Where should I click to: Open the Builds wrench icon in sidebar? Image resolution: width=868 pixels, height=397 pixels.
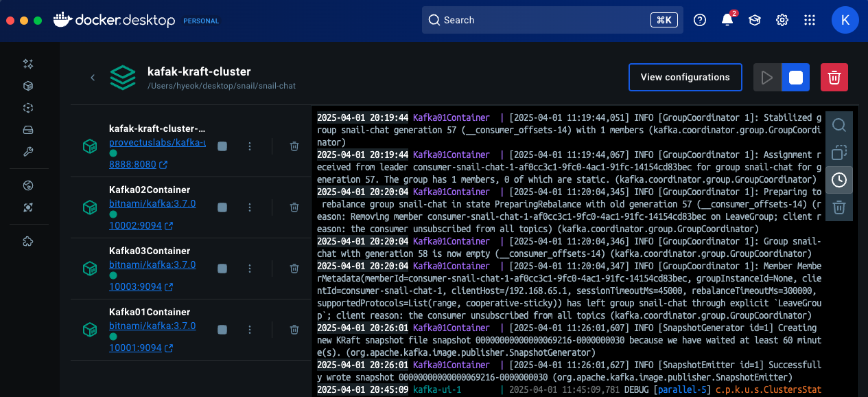[x=28, y=152]
